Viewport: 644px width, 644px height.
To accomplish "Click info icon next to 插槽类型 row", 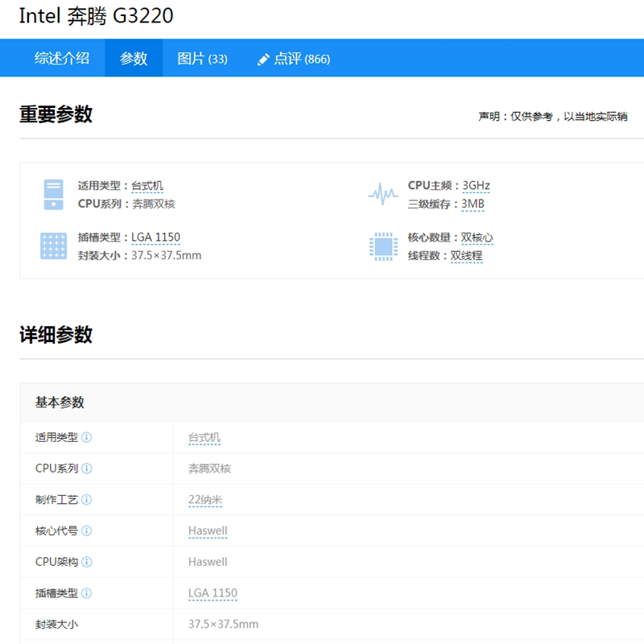I will click(87, 593).
